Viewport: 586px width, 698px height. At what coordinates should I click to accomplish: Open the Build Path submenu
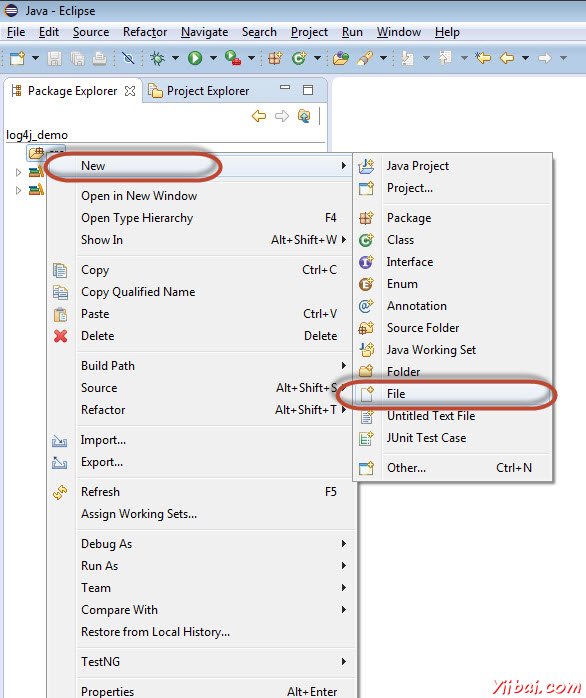coord(200,366)
